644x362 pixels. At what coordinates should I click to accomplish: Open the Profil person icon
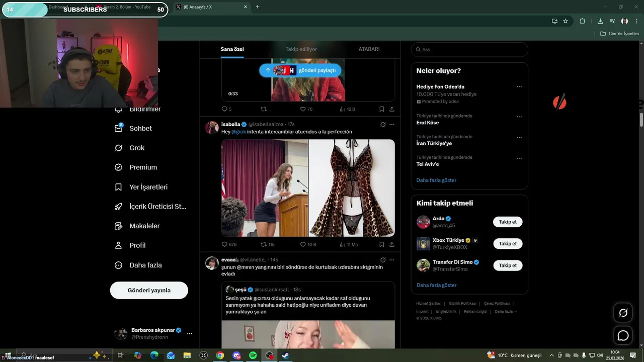[x=119, y=245]
